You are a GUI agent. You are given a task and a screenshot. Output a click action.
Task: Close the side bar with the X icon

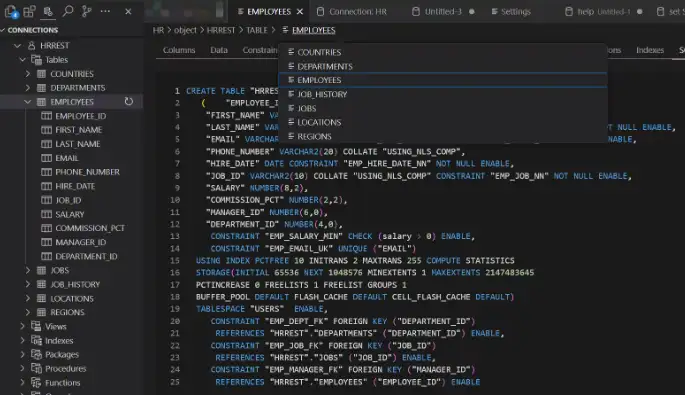128,11
